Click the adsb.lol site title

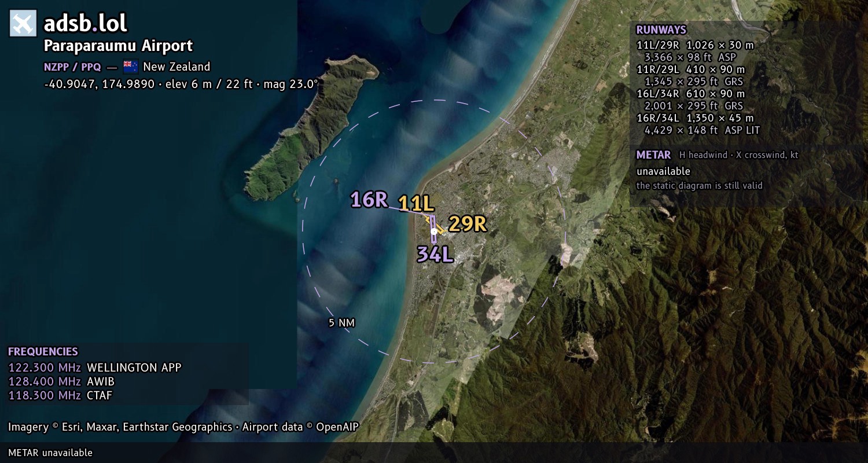[x=86, y=23]
